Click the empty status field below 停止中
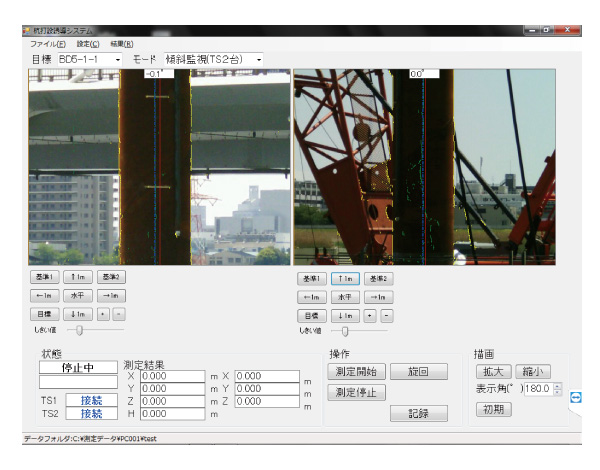The height and width of the screenshot is (470, 600). coord(78,382)
